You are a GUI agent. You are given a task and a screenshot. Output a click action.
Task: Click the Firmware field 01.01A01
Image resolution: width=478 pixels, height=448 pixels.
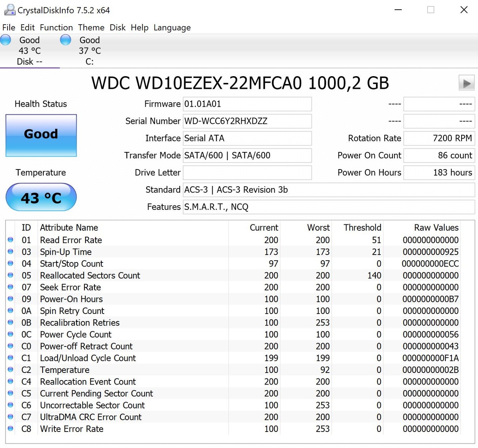tap(247, 104)
